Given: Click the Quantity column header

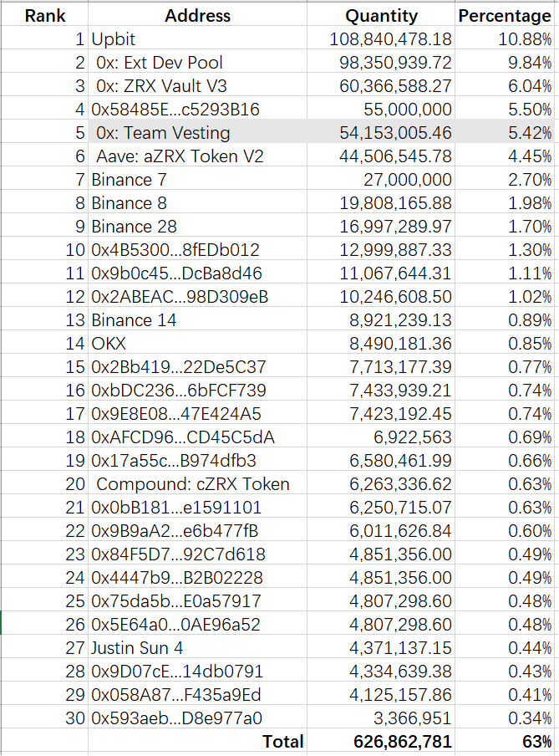Looking at the screenshot, I should [381, 15].
